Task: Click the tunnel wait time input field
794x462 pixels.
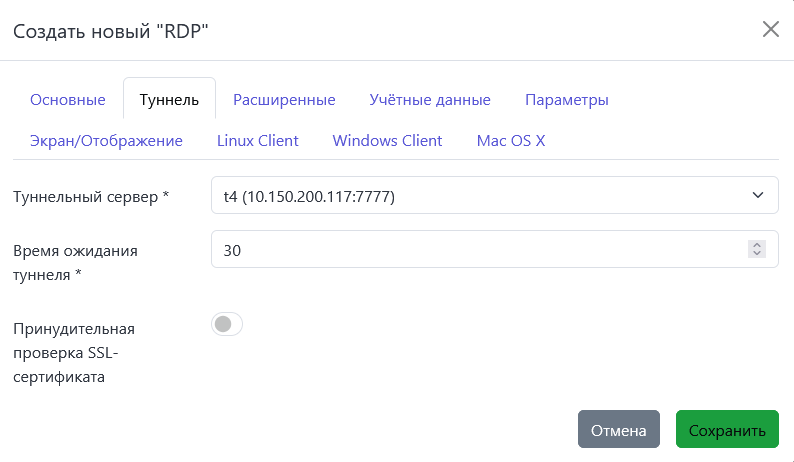Action: tap(480, 250)
